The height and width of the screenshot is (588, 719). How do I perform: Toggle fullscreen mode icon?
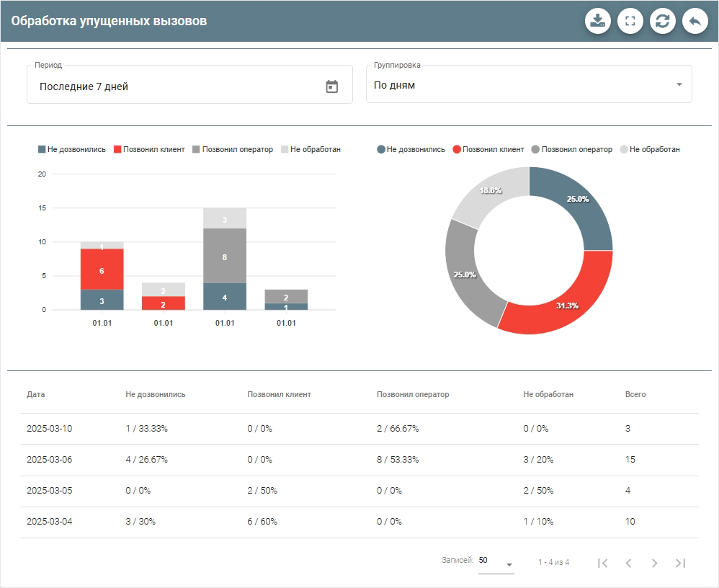[x=630, y=21]
